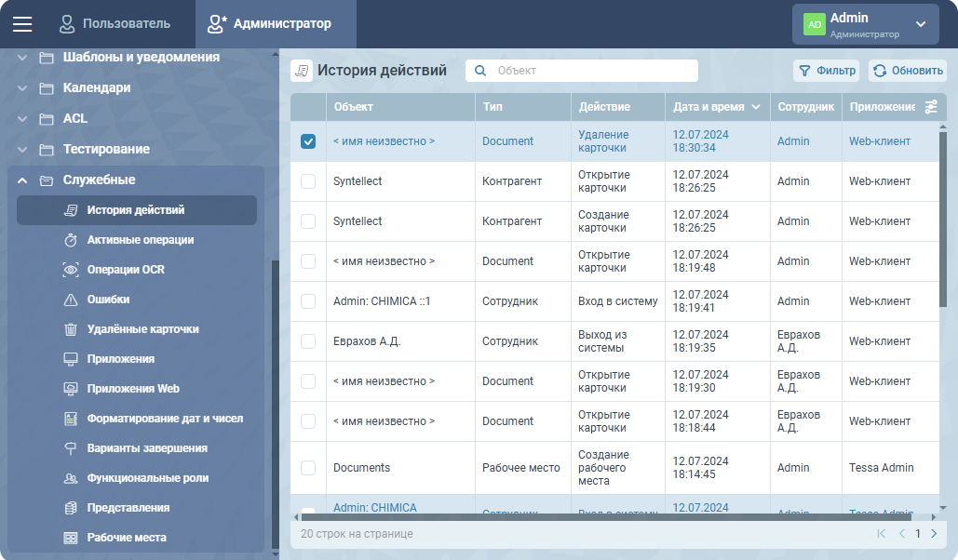Expand the Календари folder
The image size is (958, 560).
pos(22,87)
